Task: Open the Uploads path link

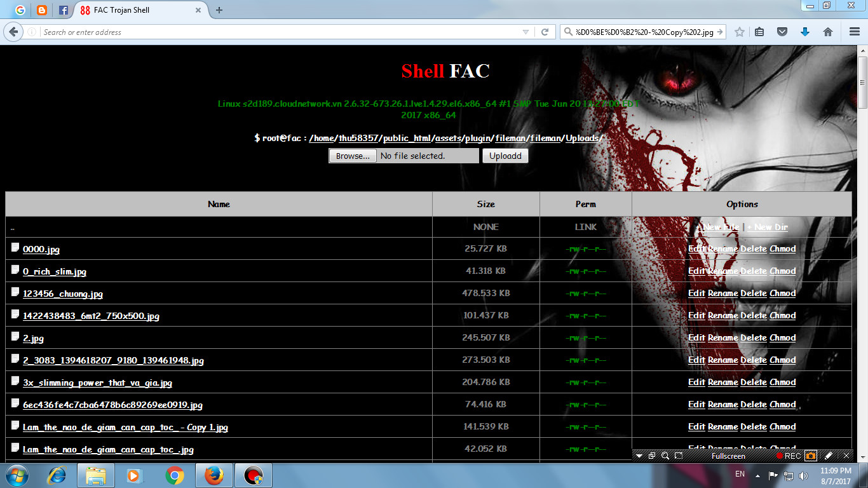Action: click(583, 138)
